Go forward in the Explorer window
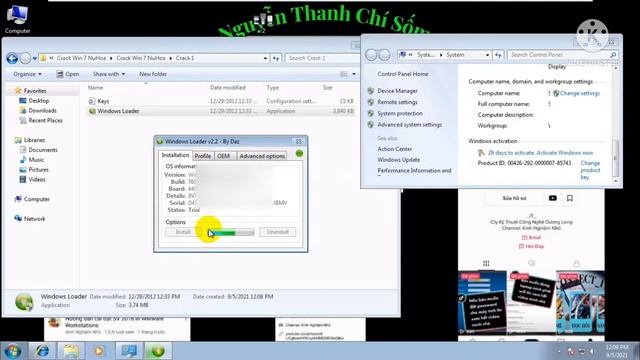The width and height of the screenshot is (640, 360). [x=25, y=58]
